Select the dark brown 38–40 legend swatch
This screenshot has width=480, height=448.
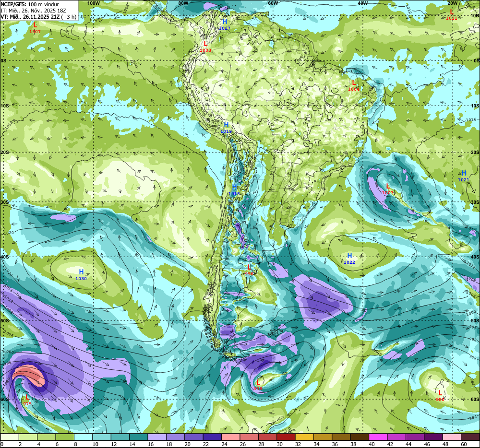(360, 437)
